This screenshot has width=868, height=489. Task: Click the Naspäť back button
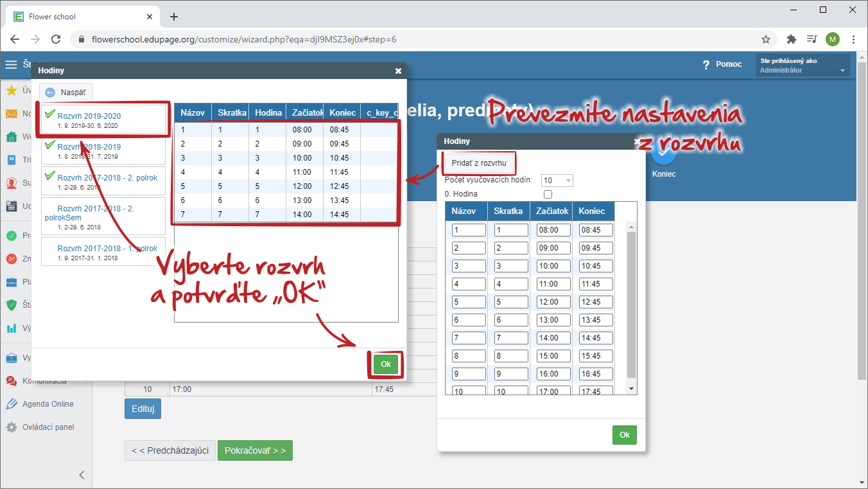pos(66,93)
